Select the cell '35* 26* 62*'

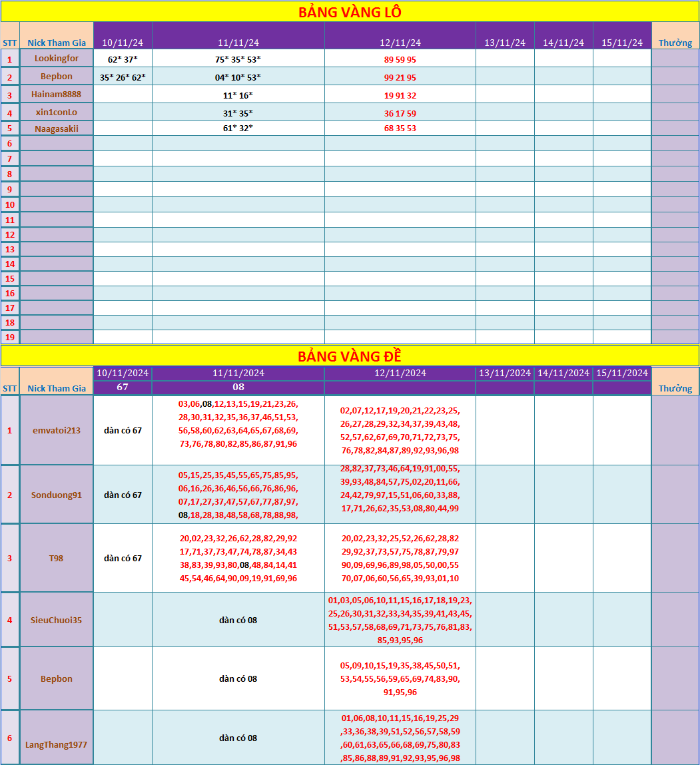click(x=123, y=77)
